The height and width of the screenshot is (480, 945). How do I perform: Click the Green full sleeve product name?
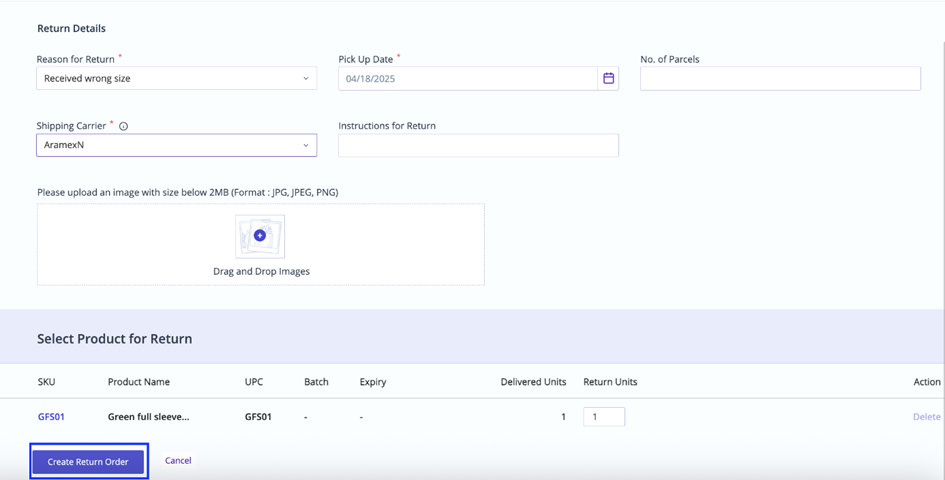[149, 417]
